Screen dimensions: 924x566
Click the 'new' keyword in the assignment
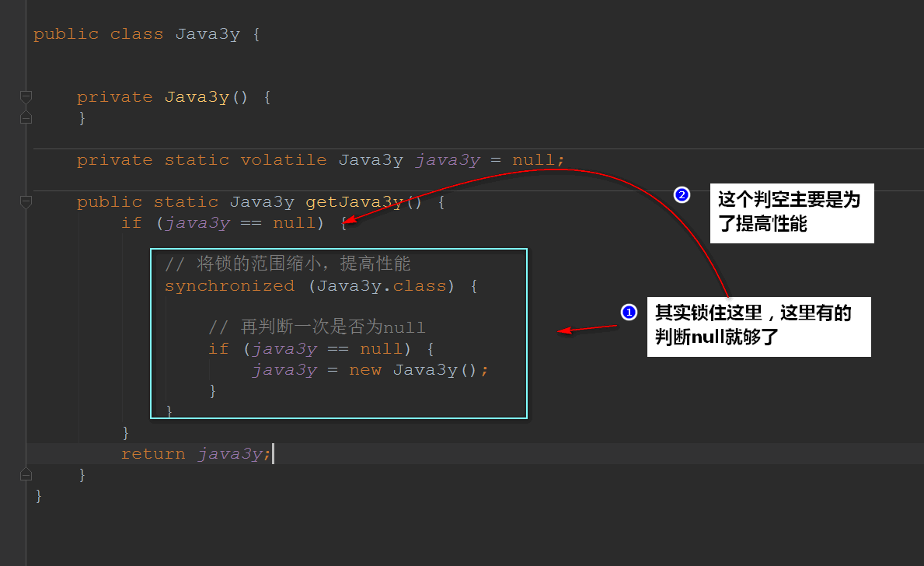coord(364,370)
